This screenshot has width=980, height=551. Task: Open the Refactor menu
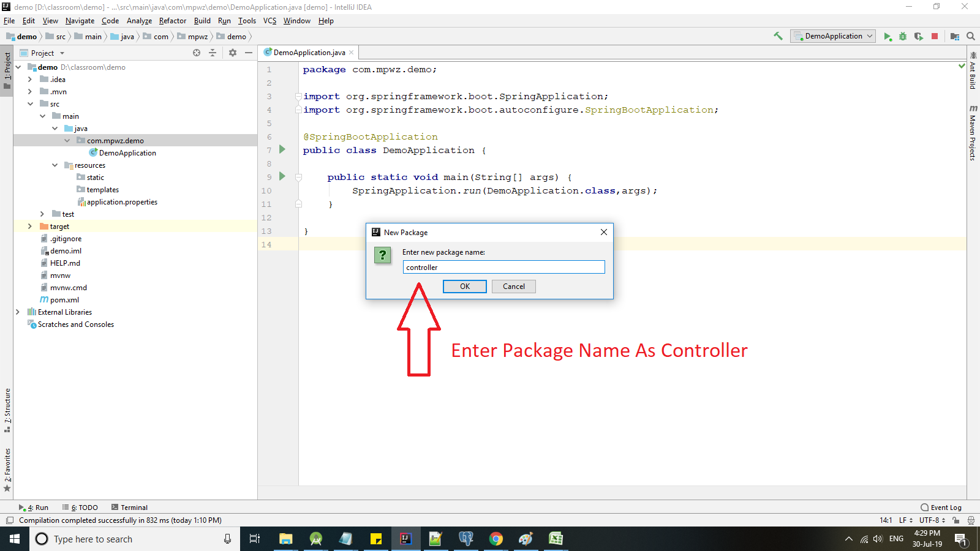point(173,21)
